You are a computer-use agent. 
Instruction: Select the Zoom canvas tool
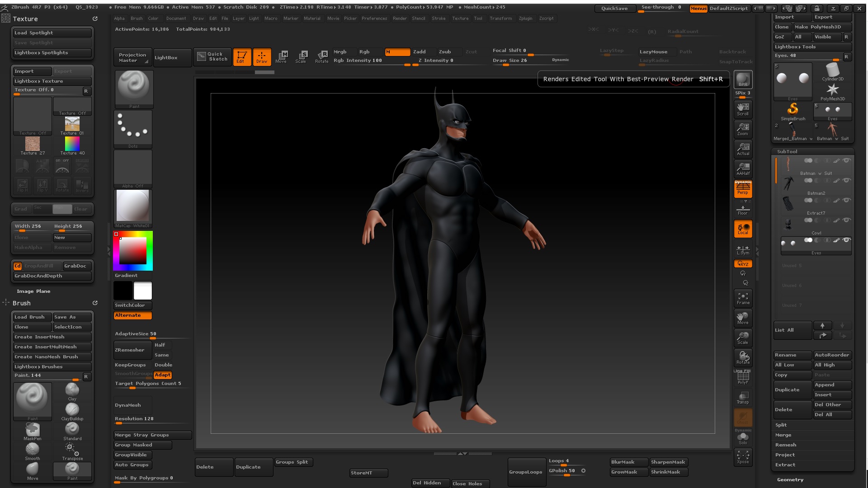(743, 129)
